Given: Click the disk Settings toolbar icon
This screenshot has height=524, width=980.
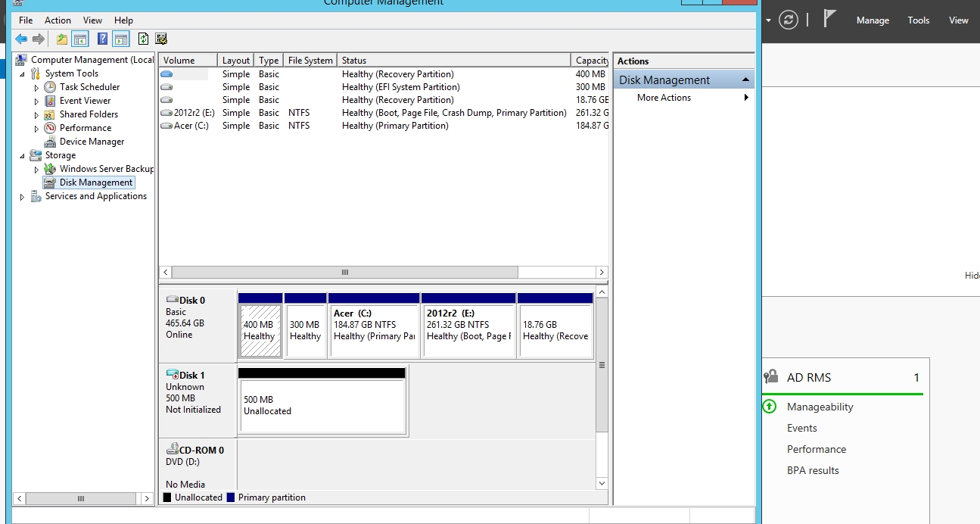Looking at the screenshot, I should click(161, 39).
